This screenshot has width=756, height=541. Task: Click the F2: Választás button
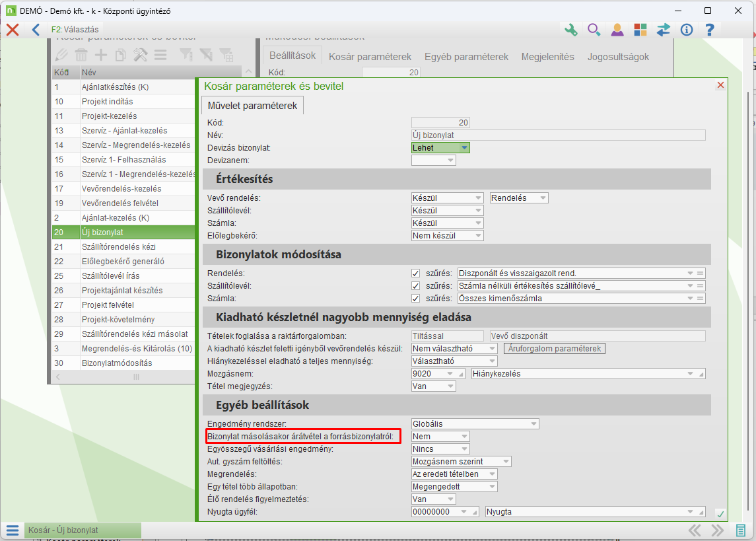(x=75, y=30)
